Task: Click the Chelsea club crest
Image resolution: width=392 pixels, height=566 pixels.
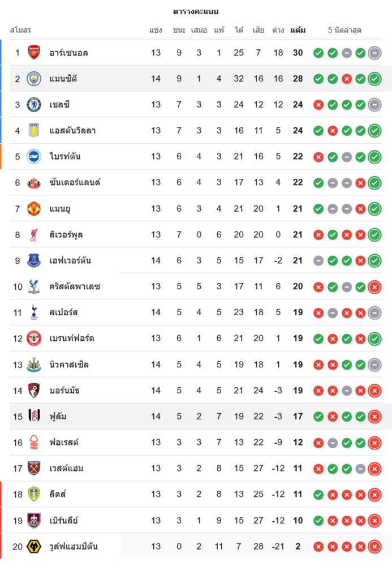Action: pos(35,105)
